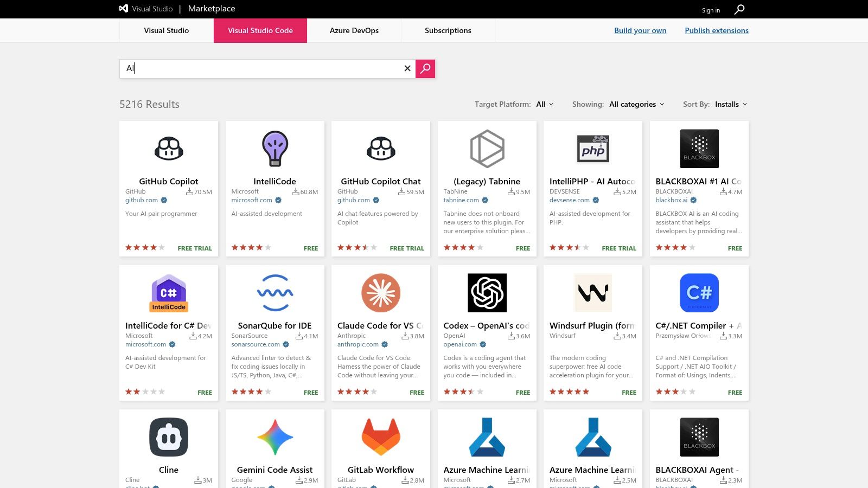Open the IntelliCode lightbulb extension icon
The height and width of the screenshot is (488, 868).
click(275, 149)
